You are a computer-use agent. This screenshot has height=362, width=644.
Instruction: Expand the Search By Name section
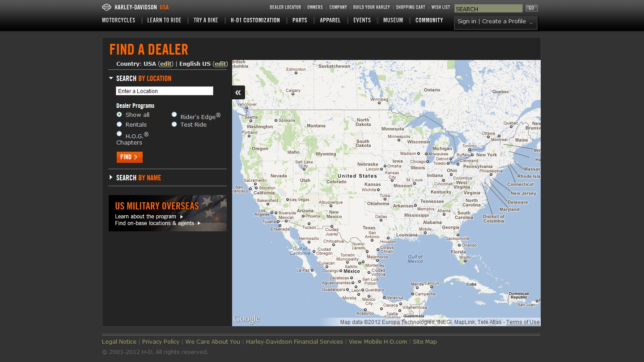point(111,178)
